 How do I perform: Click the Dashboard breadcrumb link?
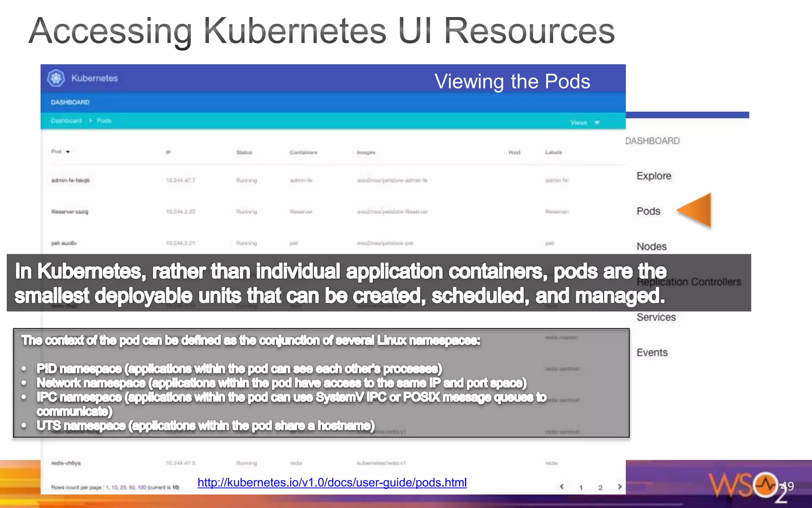(x=66, y=121)
